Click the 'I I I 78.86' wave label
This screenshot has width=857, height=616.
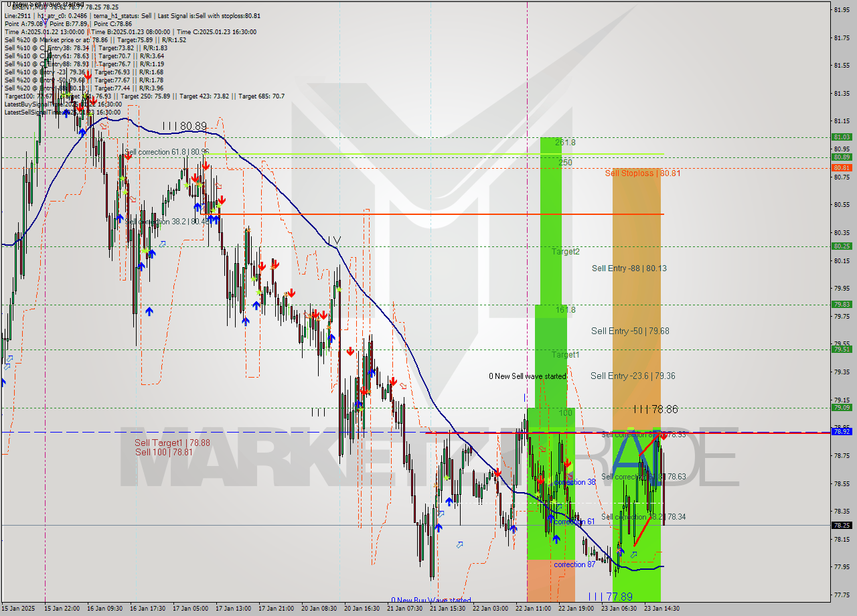(655, 408)
